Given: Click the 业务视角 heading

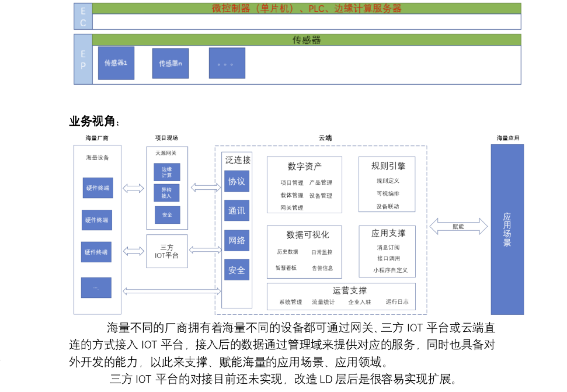Looking at the screenshot, I should [x=94, y=121].
